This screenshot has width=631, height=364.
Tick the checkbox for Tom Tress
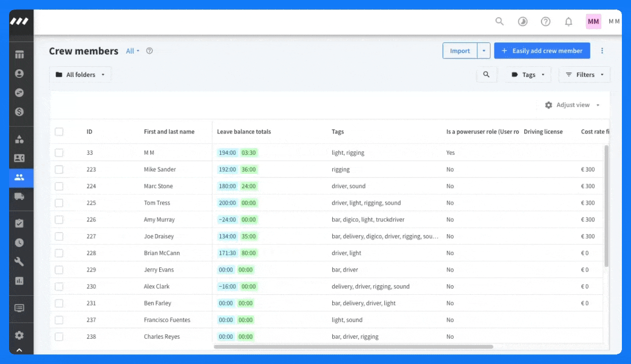[x=59, y=203]
